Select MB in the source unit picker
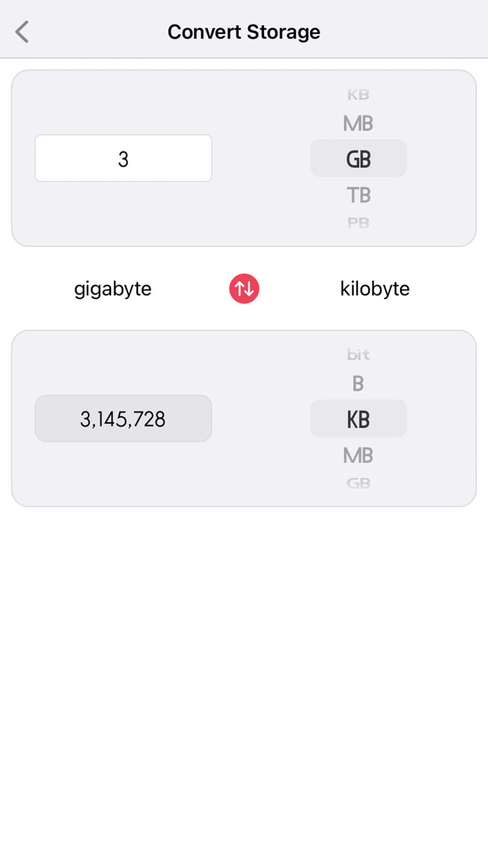Image resolution: width=488 pixels, height=868 pixels. pyautogui.click(x=358, y=123)
